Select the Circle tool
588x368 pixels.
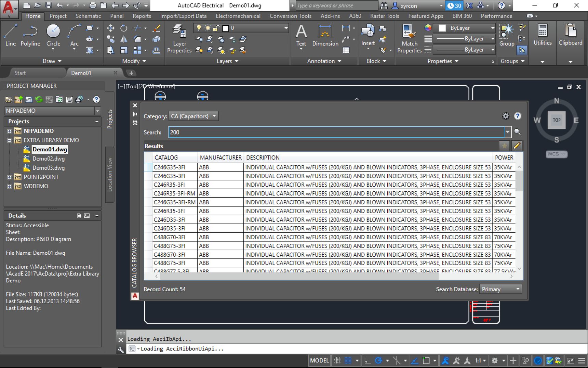pos(53,36)
